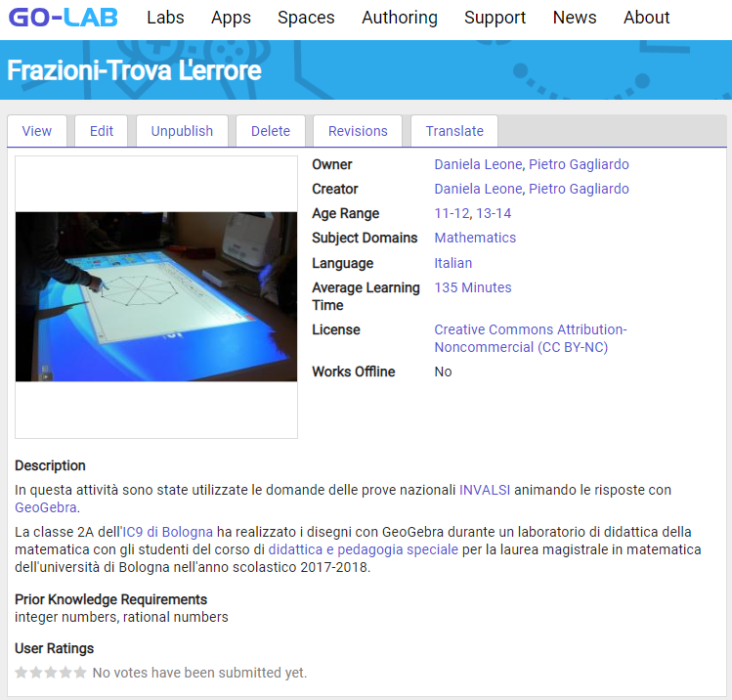732x700 pixels.
Task: Open the interactive table preview image
Action: tap(156, 296)
